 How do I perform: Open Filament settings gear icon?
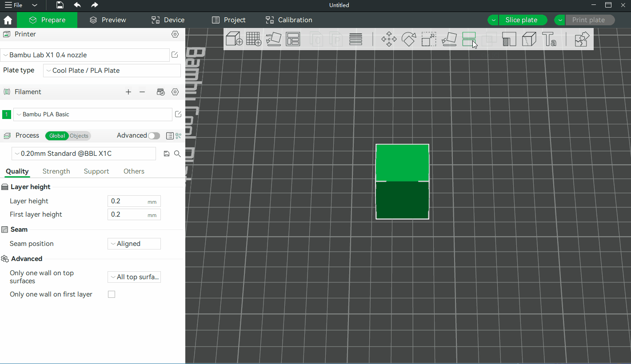click(175, 92)
